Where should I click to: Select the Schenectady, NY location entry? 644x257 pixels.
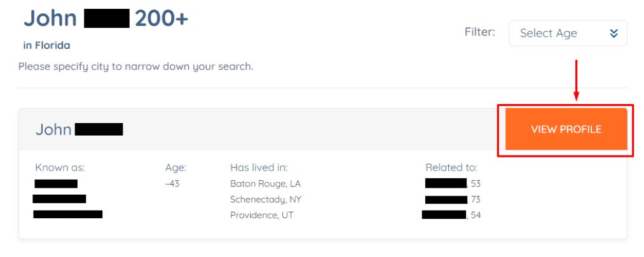point(266,199)
